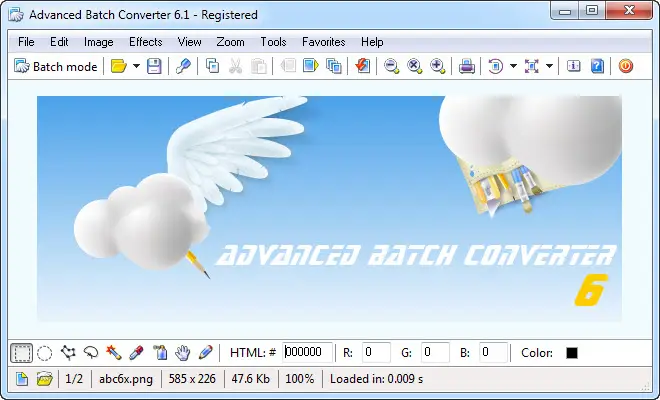The image size is (660, 400).
Task: Open the Help menu
Action: pos(372,42)
